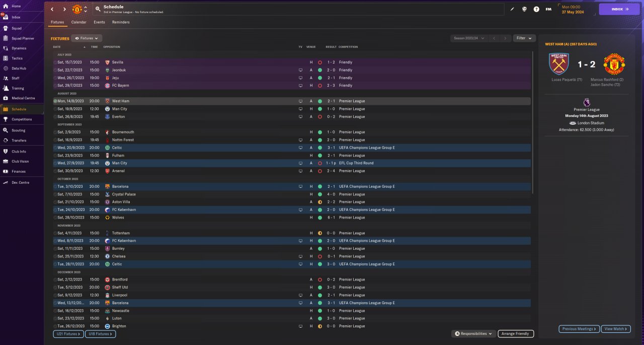
Task: Go forward with the right arrow
Action: click(64, 9)
